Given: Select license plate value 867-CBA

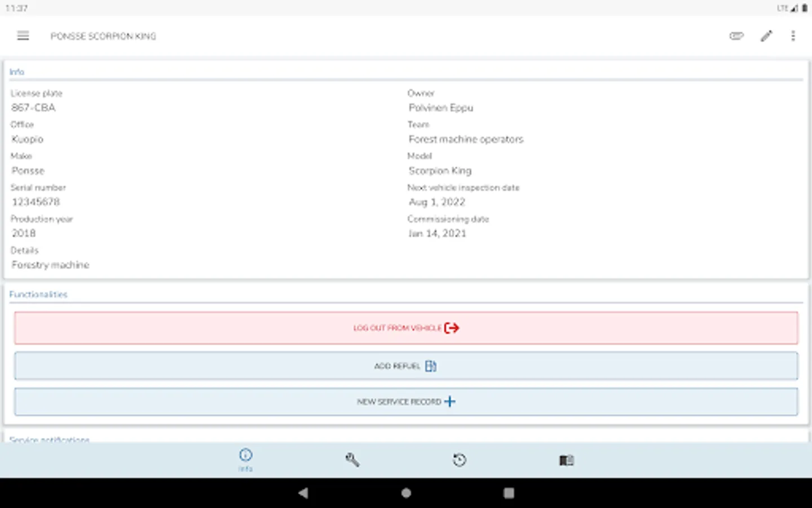Looking at the screenshot, I should [33, 108].
